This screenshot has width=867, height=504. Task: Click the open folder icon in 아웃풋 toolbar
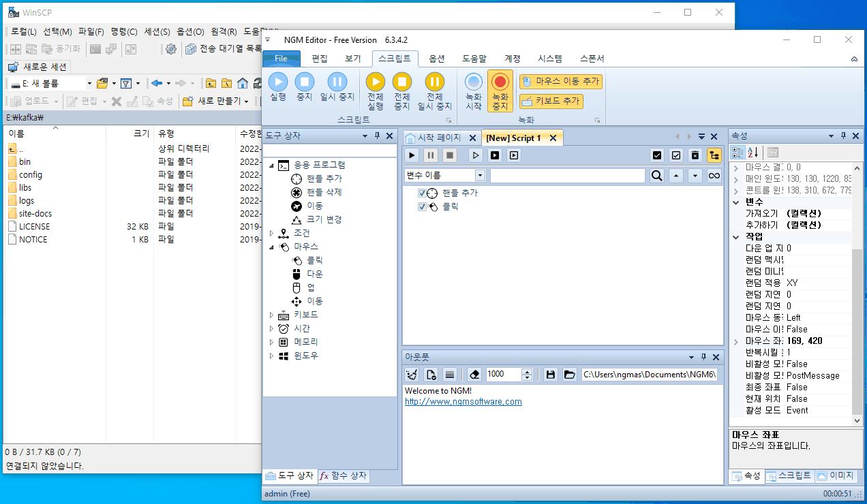(570, 374)
